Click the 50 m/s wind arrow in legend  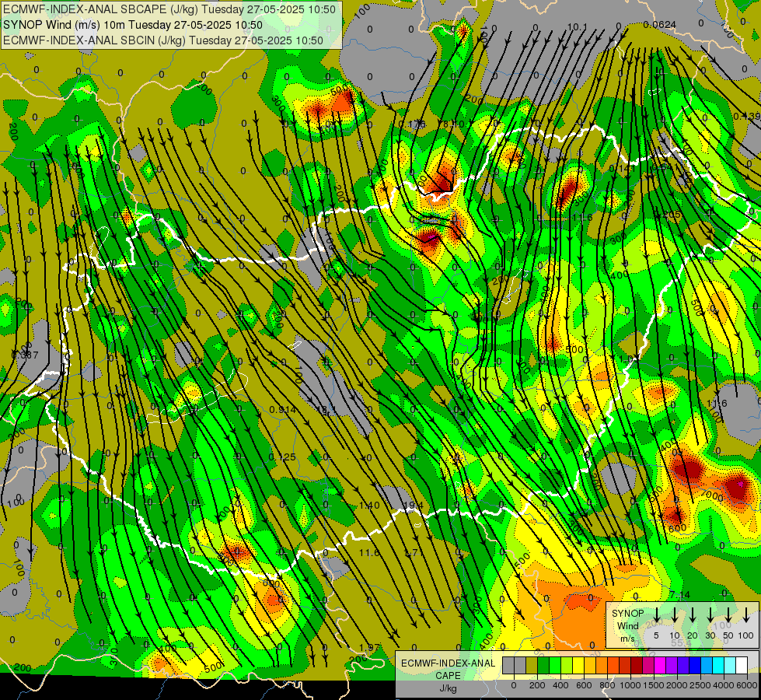(728, 614)
